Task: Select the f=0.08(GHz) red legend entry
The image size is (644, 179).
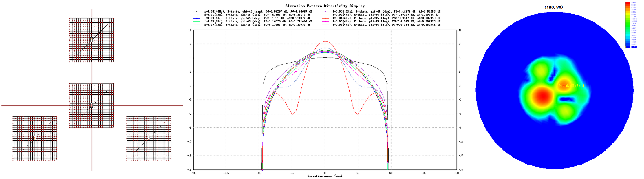Action: click(381, 25)
